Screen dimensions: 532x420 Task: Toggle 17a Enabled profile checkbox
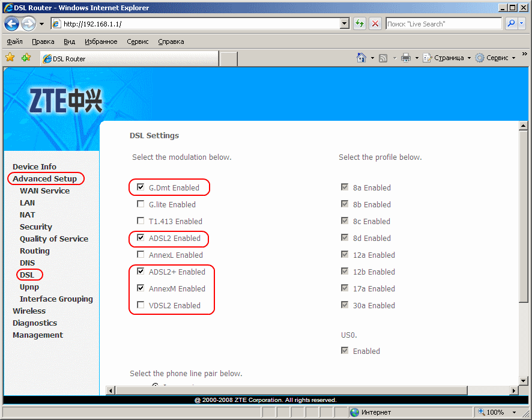click(345, 288)
